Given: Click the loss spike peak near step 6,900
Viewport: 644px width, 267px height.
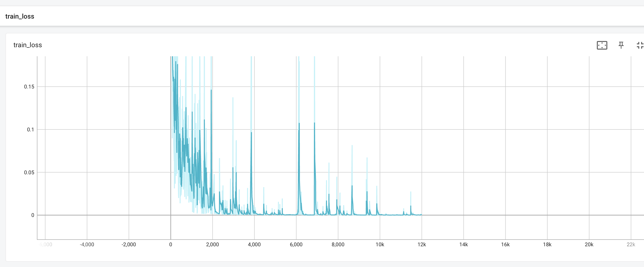Looking at the screenshot, I should (x=314, y=123).
